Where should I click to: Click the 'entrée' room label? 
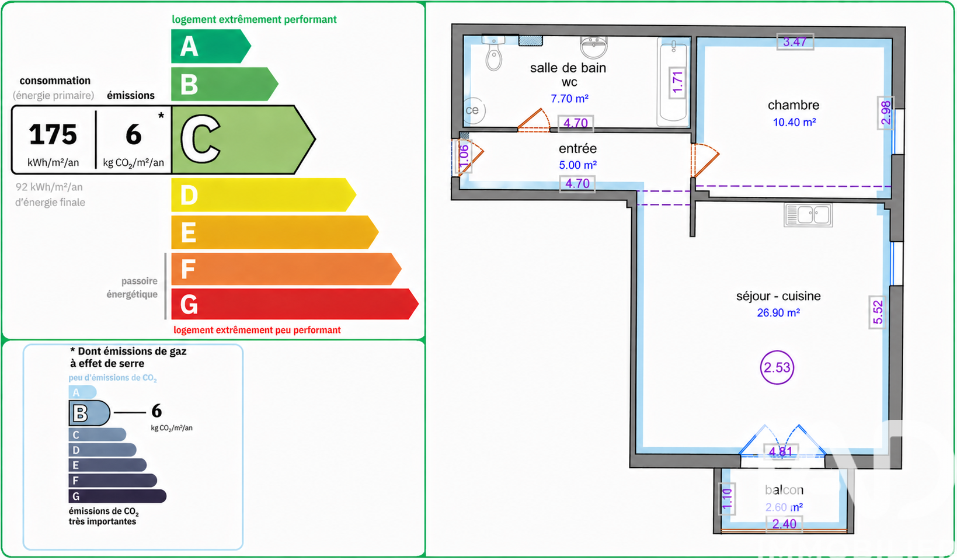point(577,148)
